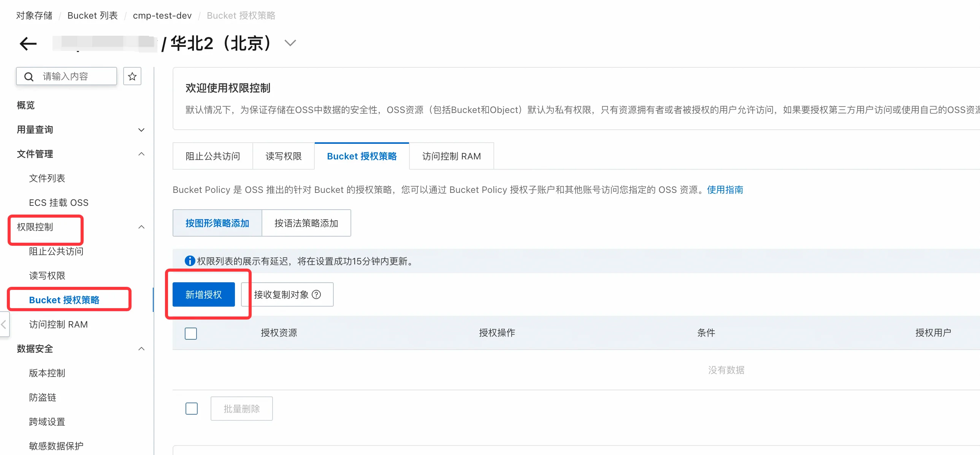
Task: Tick checkbox next to 批量删除
Action: (191, 409)
